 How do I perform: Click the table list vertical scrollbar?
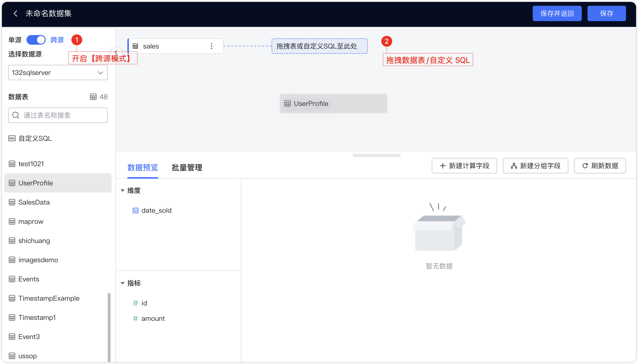tap(109, 328)
